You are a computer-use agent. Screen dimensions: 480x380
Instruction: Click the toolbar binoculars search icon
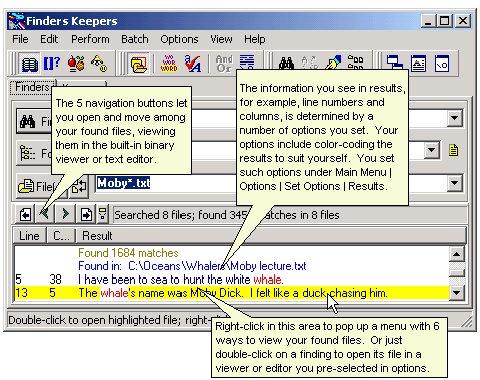pos(286,63)
